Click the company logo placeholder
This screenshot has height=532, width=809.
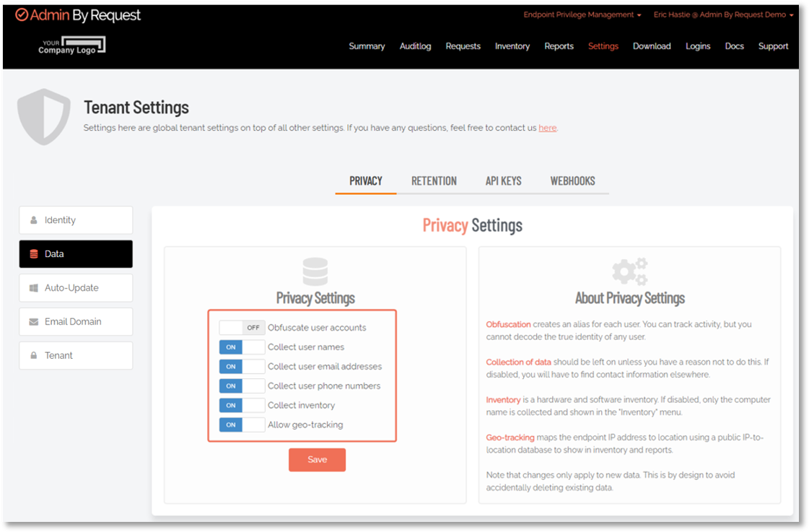72,46
